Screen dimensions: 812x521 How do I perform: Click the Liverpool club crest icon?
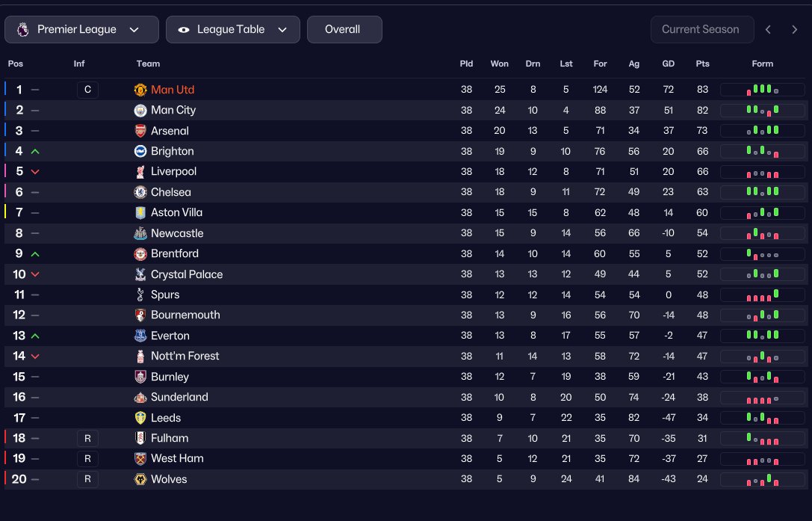pyautogui.click(x=140, y=172)
